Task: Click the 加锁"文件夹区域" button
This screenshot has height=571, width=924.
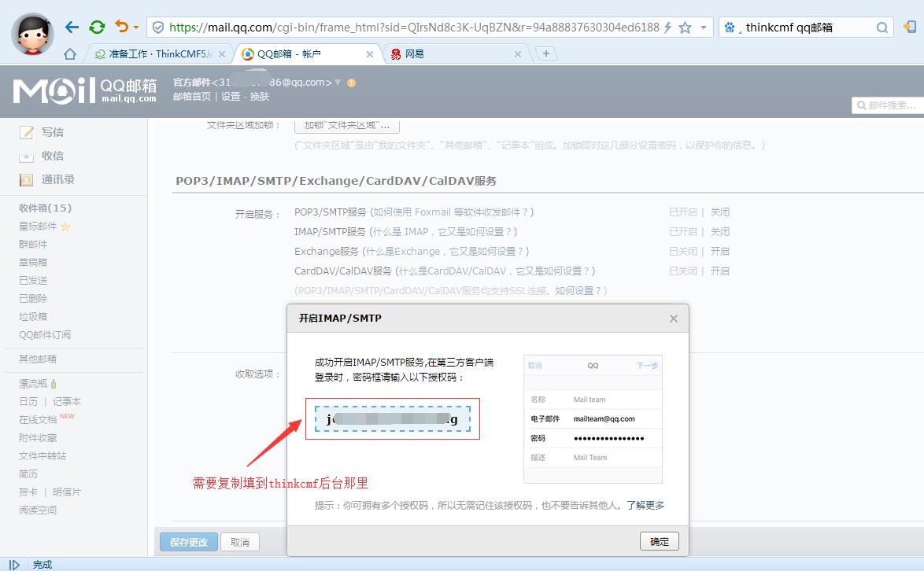Action: [347, 125]
